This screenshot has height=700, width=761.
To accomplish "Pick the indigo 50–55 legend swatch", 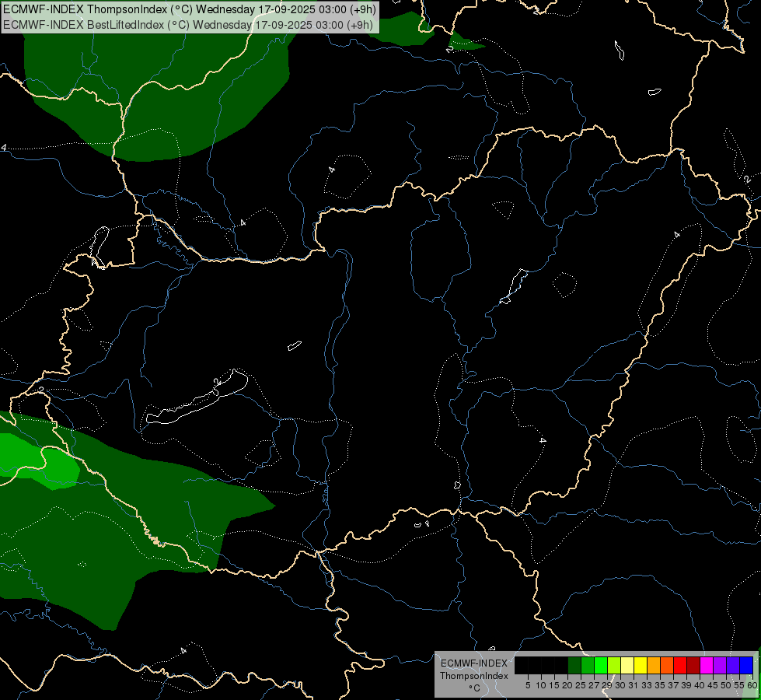I will pyautogui.click(x=733, y=665).
